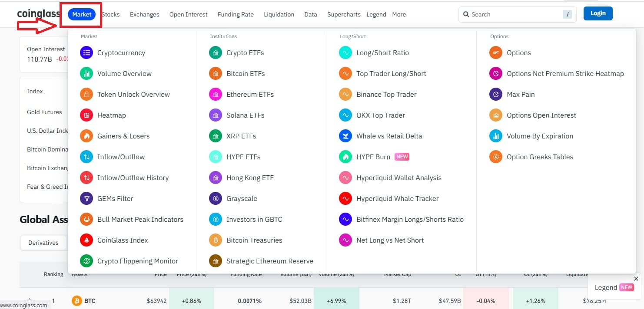Click the Gold Futures index row
644x309 pixels.
click(x=44, y=112)
